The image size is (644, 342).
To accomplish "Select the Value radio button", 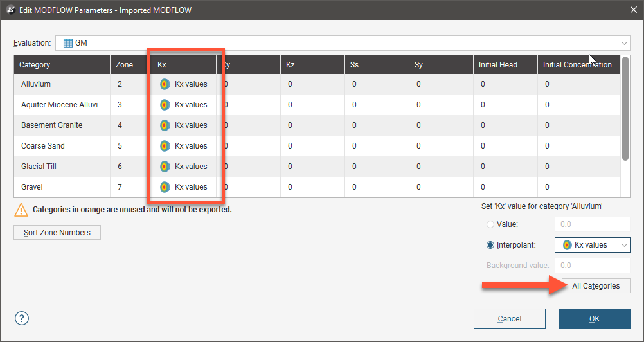I will pyautogui.click(x=491, y=224).
